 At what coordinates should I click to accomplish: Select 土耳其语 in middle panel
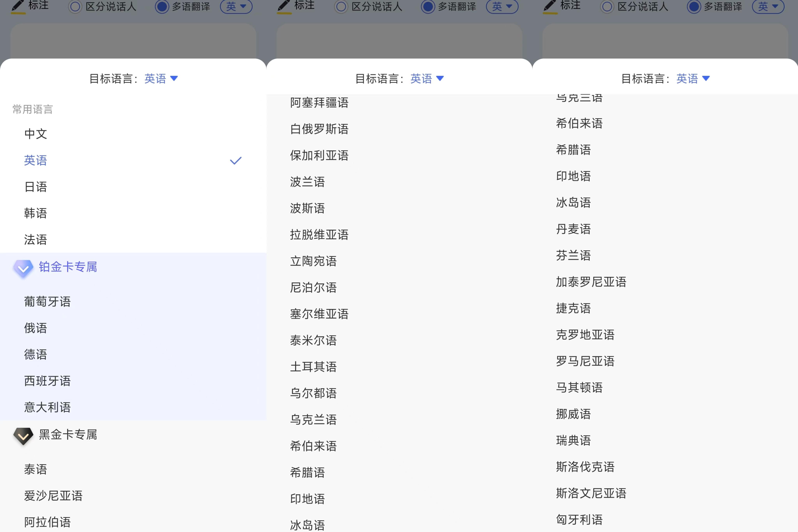point(313,367)
